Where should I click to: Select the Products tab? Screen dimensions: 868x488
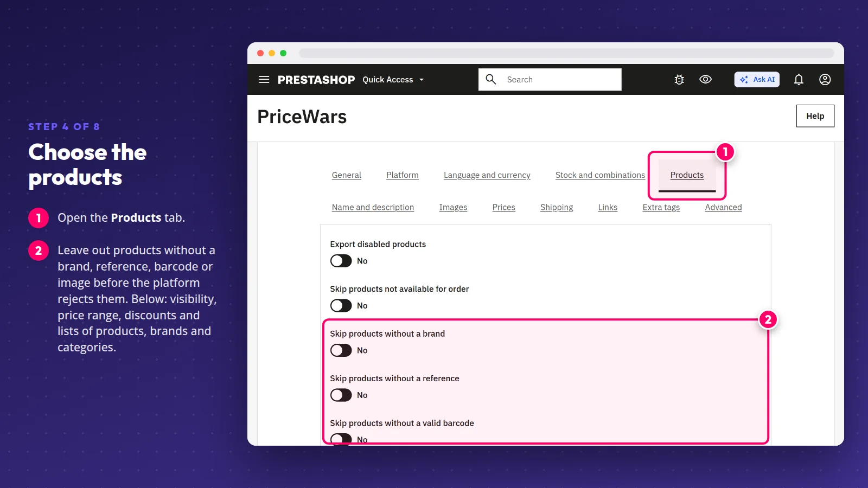687,175
